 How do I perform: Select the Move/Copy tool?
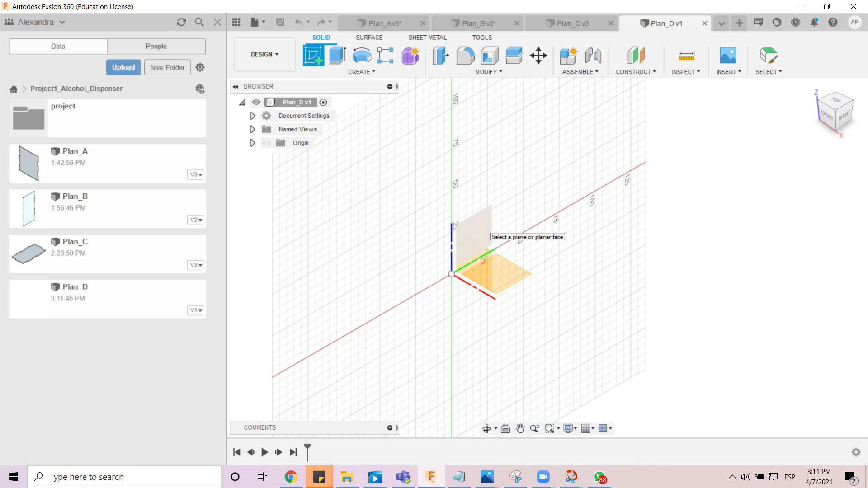pyautogui.click(x=538, y=56)
